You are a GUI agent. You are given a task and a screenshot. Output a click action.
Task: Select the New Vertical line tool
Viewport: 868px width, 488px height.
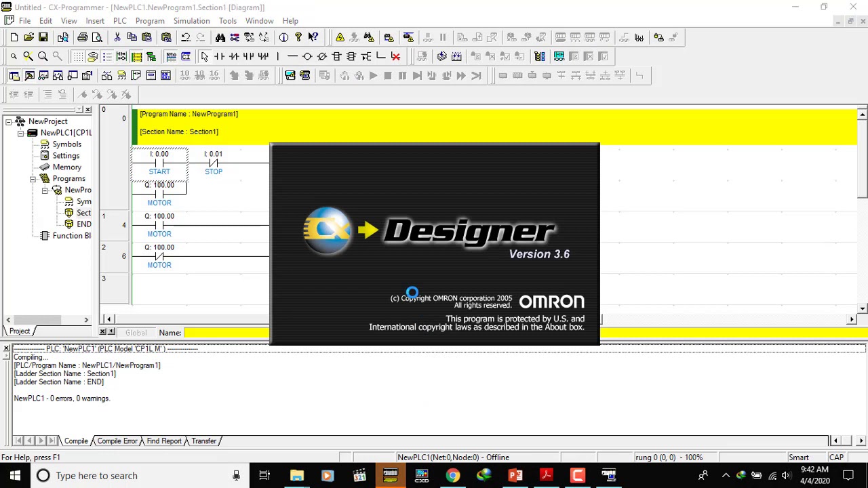click(277, 56)
